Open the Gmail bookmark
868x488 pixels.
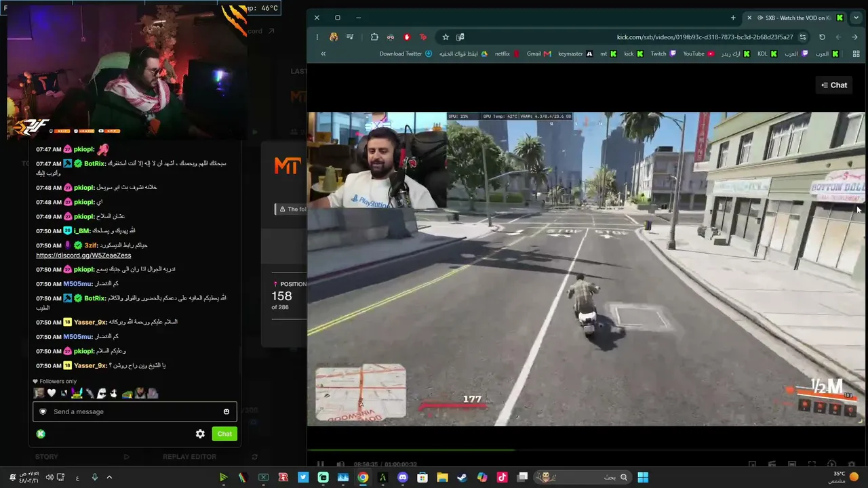[538, 54]
